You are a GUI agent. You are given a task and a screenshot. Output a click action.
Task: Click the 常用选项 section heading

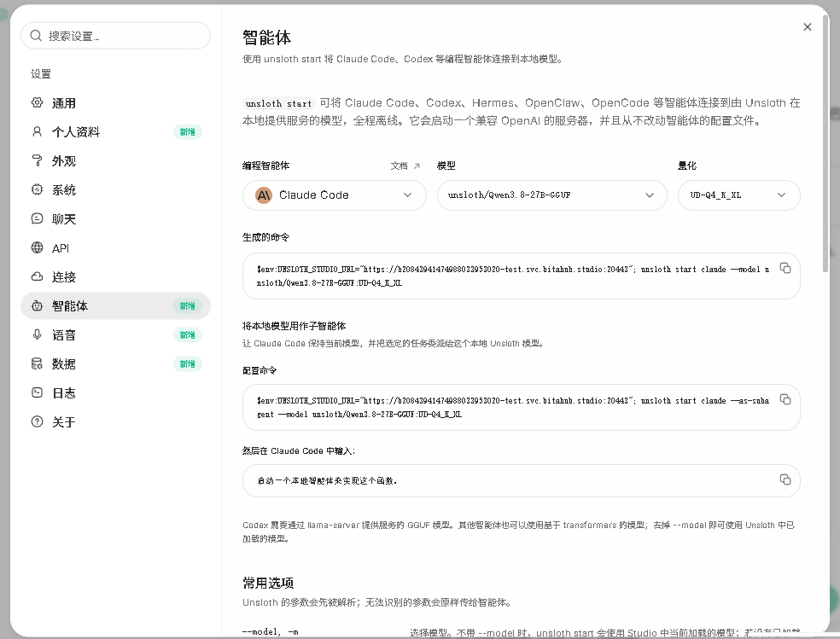pos(268,583)
